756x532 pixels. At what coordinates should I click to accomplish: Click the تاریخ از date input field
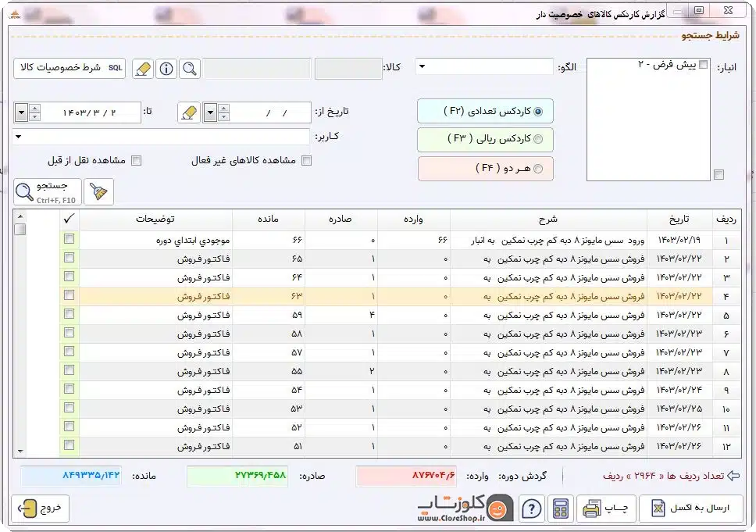pyautogui.click(x=270, y=112)
